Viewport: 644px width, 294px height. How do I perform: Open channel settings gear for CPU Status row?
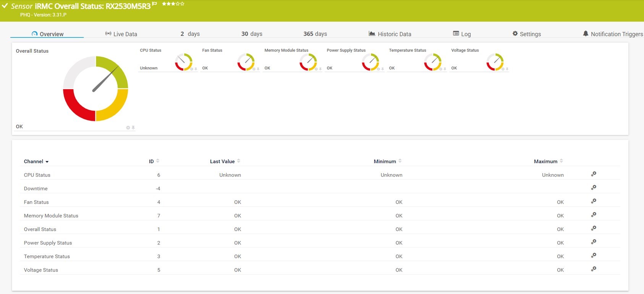click(594, 174)
